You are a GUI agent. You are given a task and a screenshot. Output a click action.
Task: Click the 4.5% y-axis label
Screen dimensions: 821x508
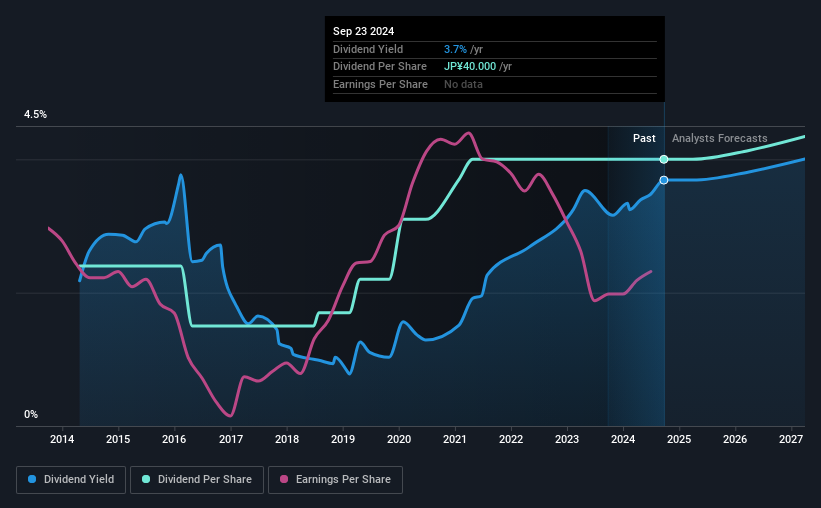pyautogui.click(x=35, y=115)
